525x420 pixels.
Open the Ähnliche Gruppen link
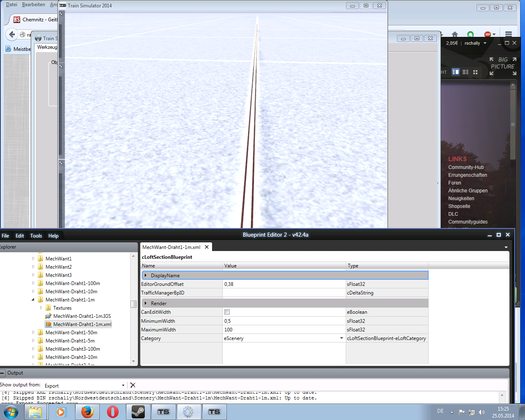(x=468, y=191)
